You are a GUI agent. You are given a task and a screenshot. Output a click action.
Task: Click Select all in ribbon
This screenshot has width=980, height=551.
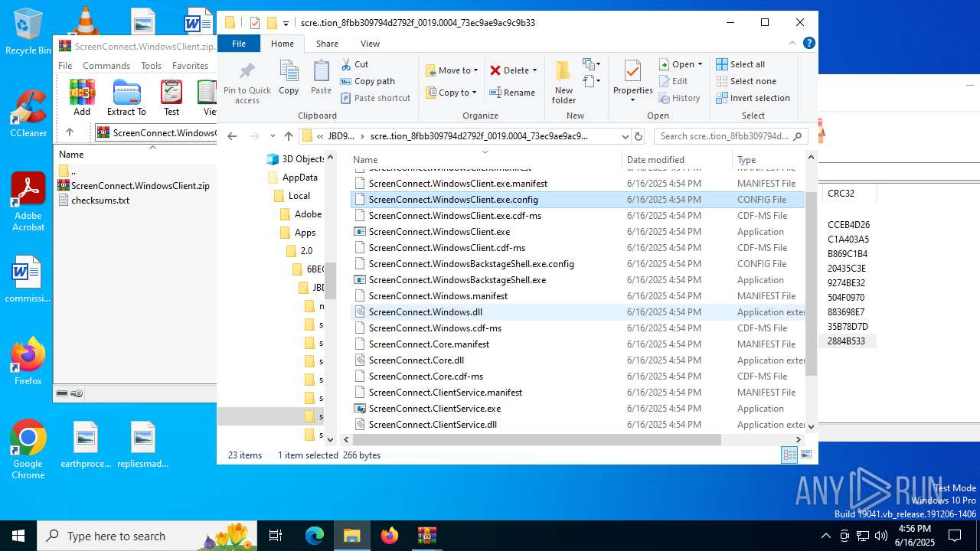pyautogui.click(x=740, y=64)
